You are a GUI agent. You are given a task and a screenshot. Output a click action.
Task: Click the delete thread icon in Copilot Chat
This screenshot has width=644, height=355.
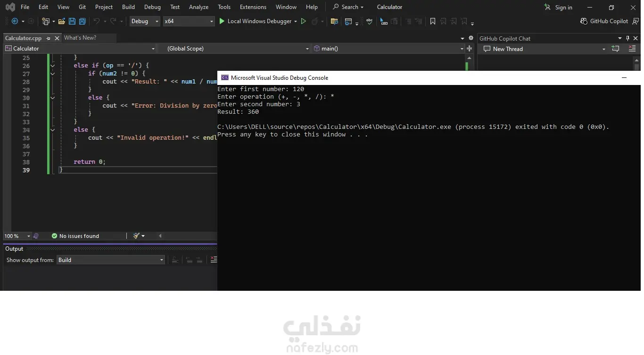click(632, 49)
